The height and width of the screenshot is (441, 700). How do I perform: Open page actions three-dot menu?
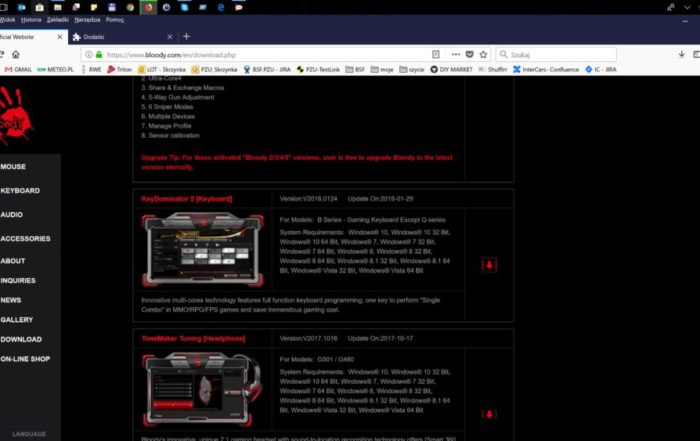[455, 54]
